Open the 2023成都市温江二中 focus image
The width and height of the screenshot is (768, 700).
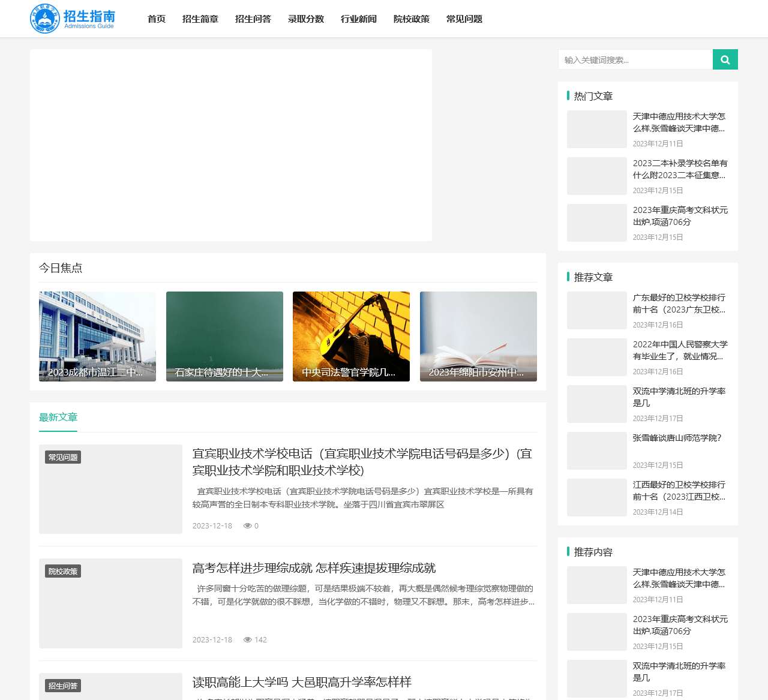97,336
